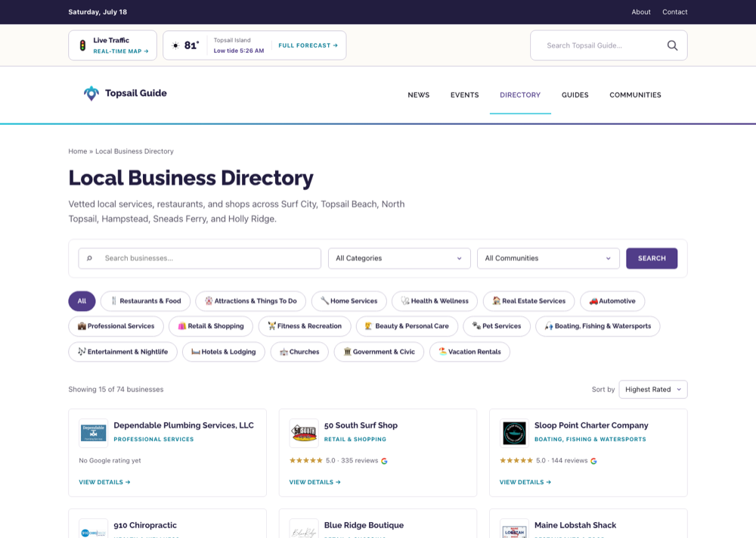
Task: Select the Beauty & Personal Care chip
Action: [407, 326]
